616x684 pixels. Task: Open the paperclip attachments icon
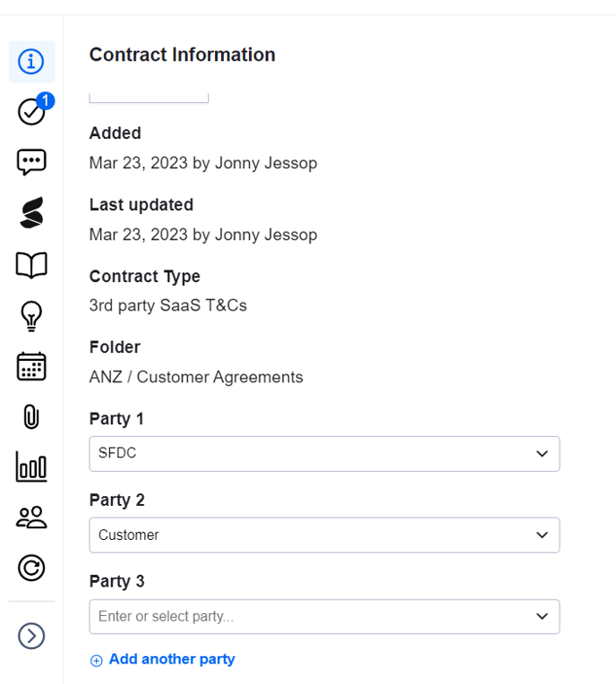coord(31,416)
